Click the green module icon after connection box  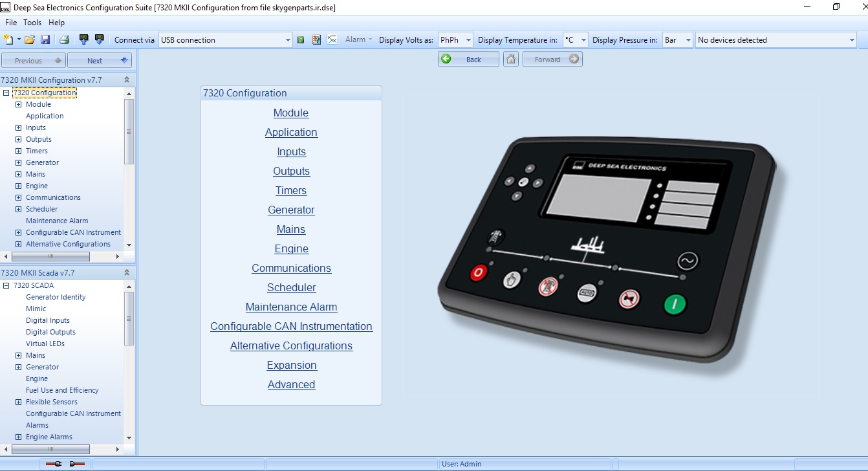[300, 39]
